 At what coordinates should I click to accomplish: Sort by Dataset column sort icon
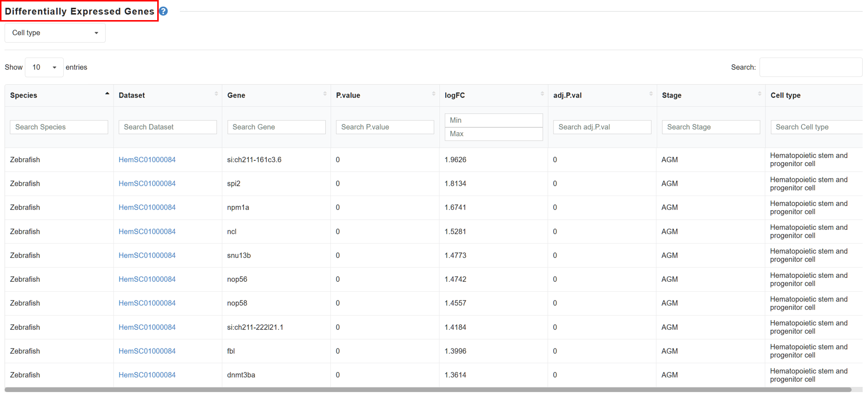coord(216,94)
